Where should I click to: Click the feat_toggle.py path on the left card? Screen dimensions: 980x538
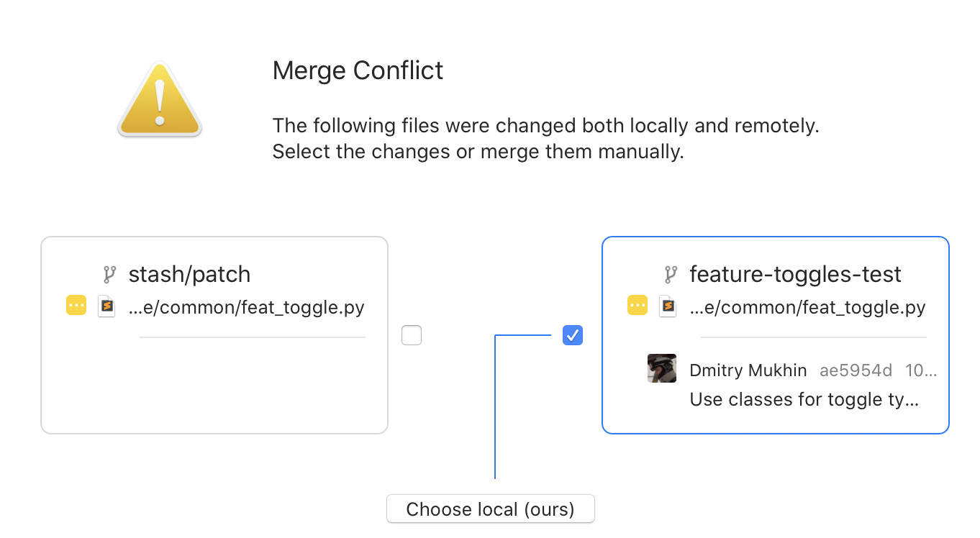[x=247, y=306]
